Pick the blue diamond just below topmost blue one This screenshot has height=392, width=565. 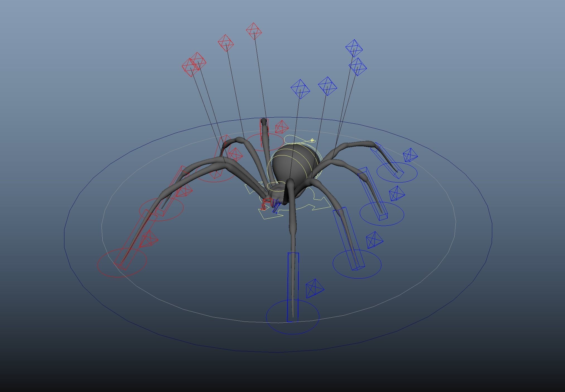[x=358, y=67]
